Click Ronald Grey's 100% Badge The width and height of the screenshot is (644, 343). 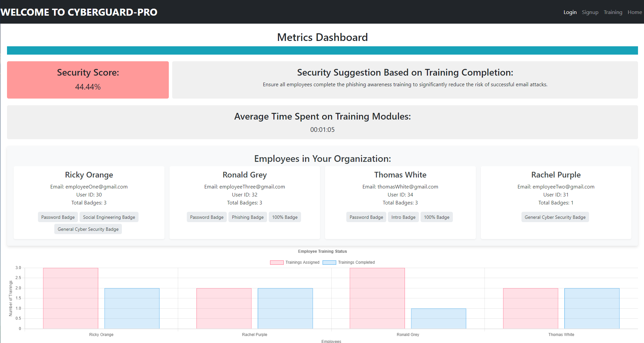(x=285, y=217)
